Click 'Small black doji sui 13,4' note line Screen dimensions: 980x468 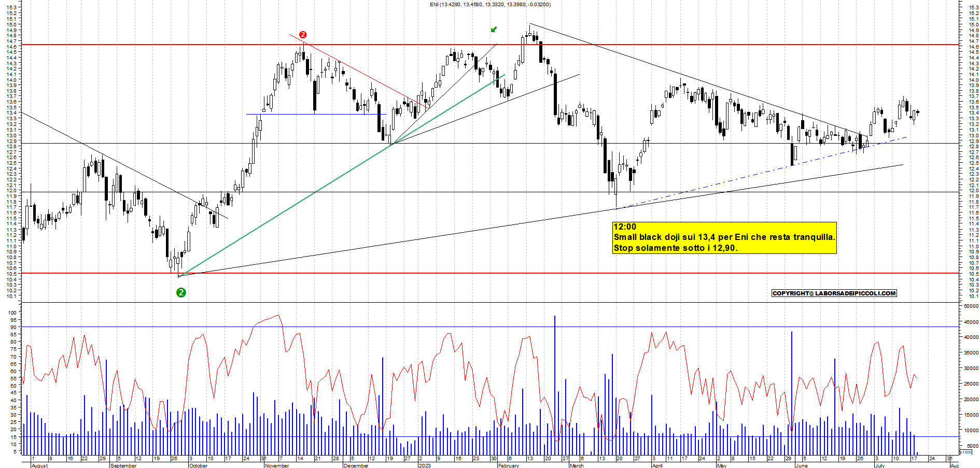724,237
